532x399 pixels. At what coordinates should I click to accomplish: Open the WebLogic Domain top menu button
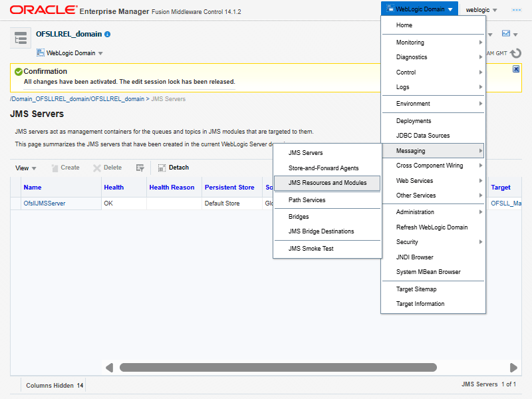(420, 9)
